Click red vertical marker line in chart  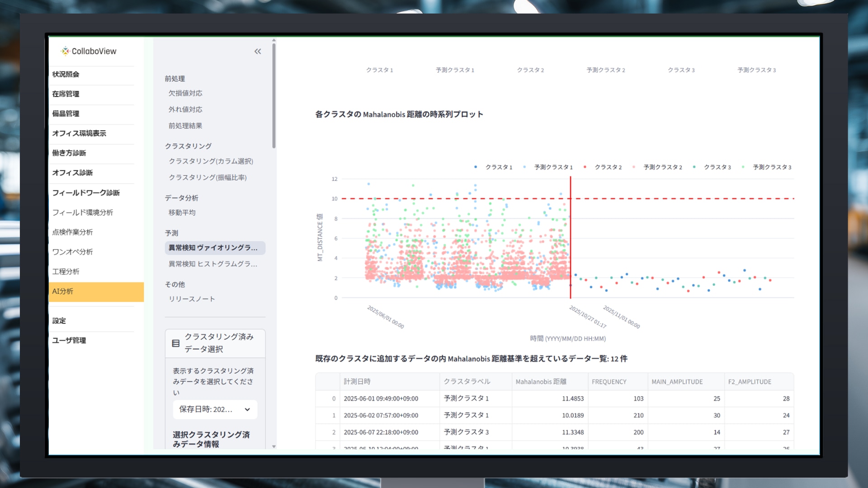571,226
